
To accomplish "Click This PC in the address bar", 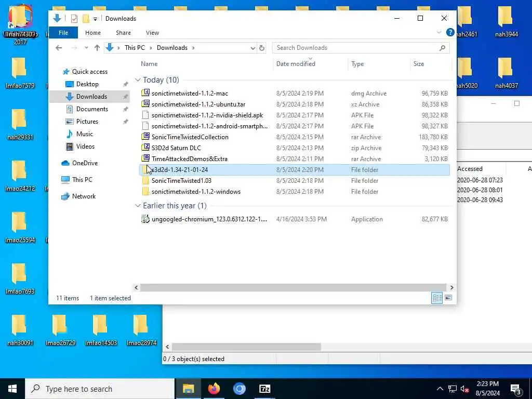I will [135, 48].
